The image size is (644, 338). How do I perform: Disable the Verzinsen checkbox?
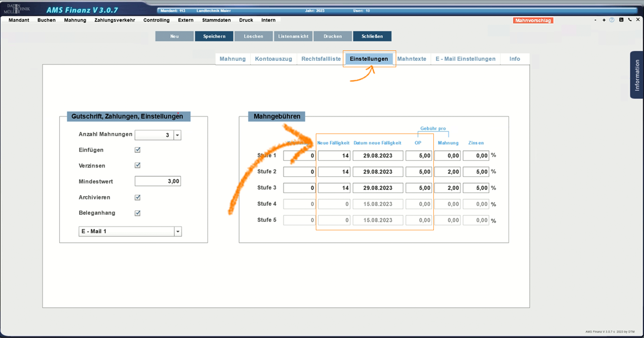138,166
